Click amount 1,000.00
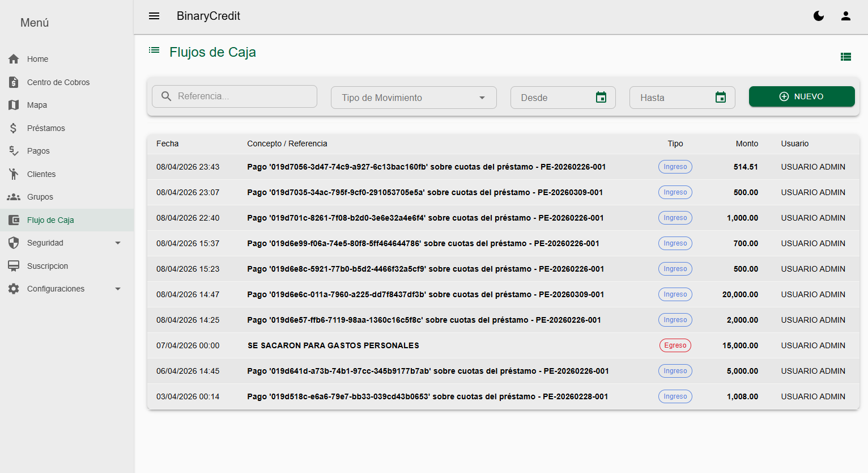The image size is (868, 473). pos(742,218)
